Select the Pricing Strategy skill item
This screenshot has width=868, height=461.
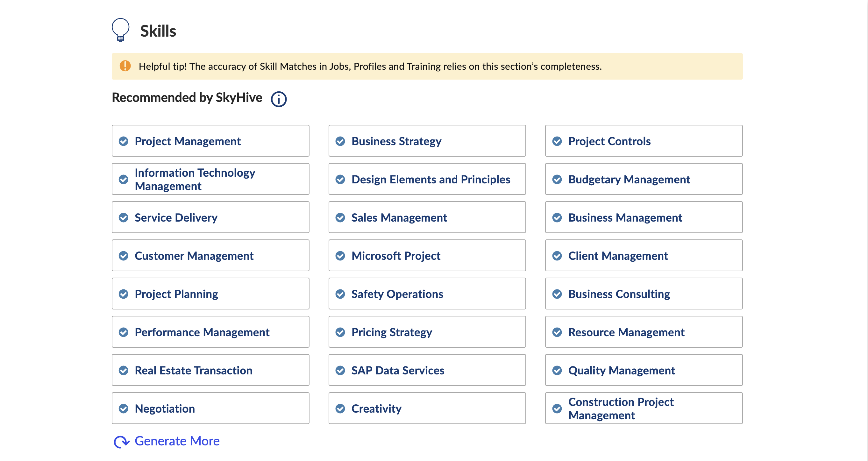(x=427, y=332)
